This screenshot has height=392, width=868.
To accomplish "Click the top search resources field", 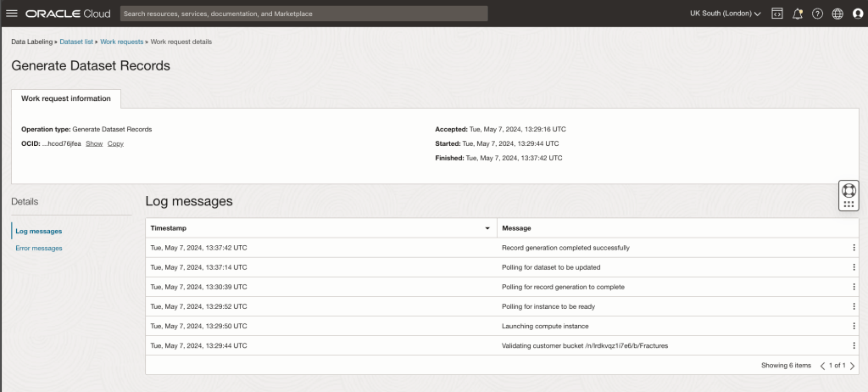I will 303,14.
